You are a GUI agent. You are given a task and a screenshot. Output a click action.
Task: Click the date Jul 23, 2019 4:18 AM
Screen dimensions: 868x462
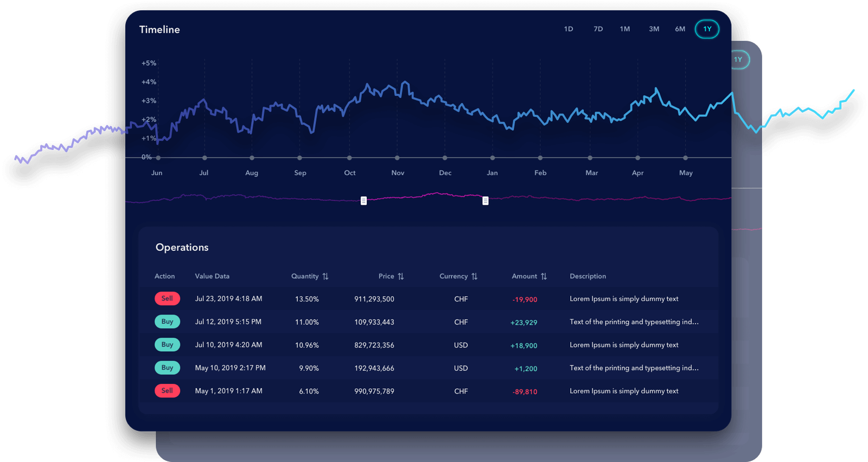point(229,299)
